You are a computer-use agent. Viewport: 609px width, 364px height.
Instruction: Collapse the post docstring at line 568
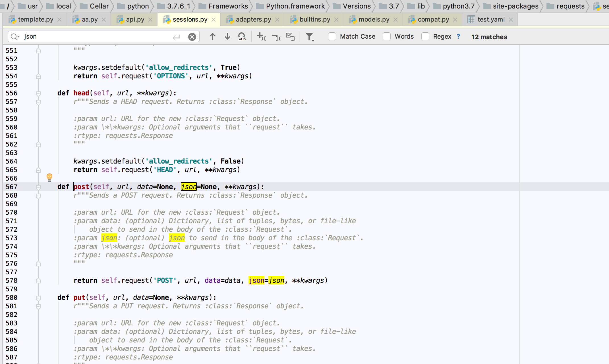point(38,196)
